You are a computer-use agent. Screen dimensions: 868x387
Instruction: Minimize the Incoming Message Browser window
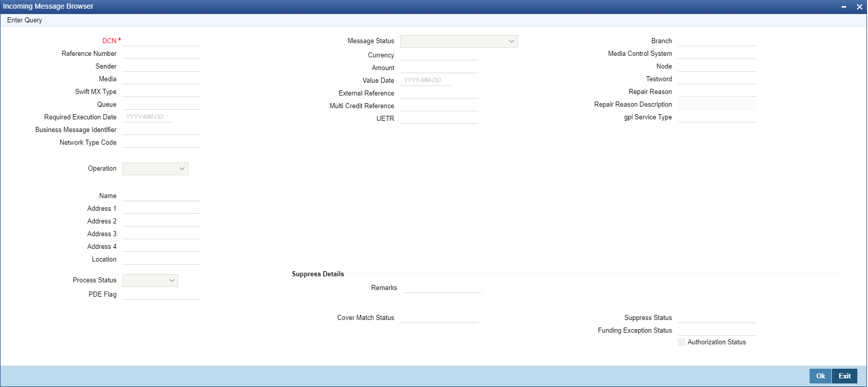[844, 7]
